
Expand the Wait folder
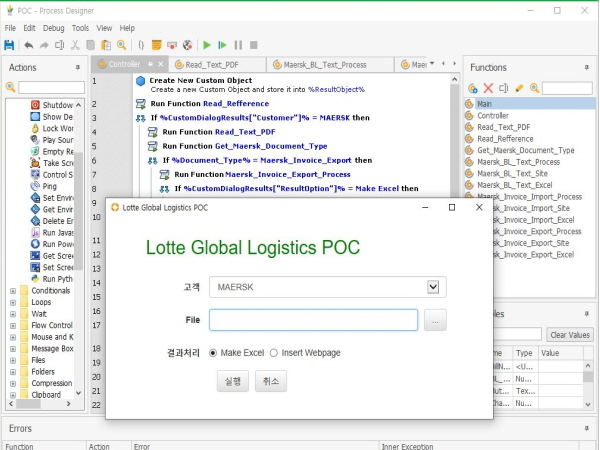pyautogui.click(x=13, y=314)
